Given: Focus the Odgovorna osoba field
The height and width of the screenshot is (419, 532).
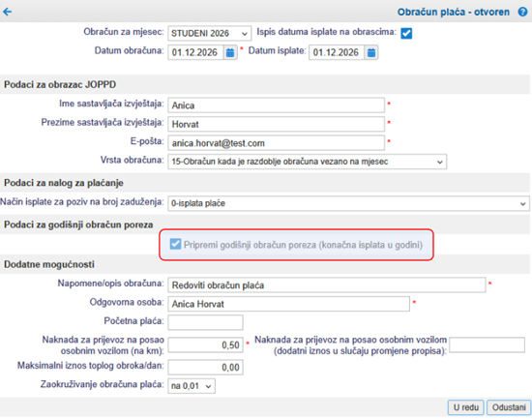Looking at the screenshot, I should tap(289, 304).
